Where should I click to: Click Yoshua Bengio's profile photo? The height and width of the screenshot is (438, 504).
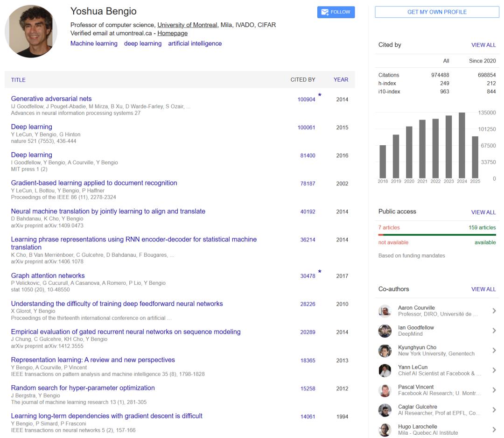pyautogui.click(x=31, y=31)
